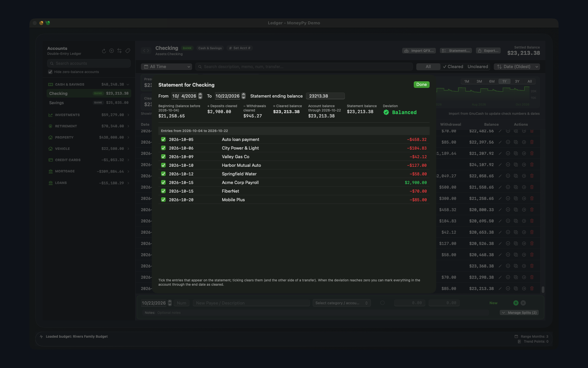Screen dimensions: 588x368
Task: Open the Select category / account dropdown
Action: (341, 303)
